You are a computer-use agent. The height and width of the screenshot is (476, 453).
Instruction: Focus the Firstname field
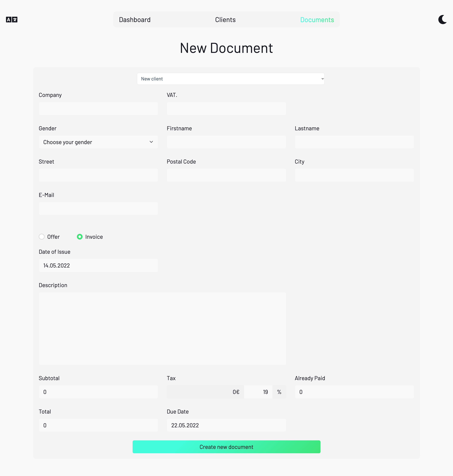[x=226, y=142]
